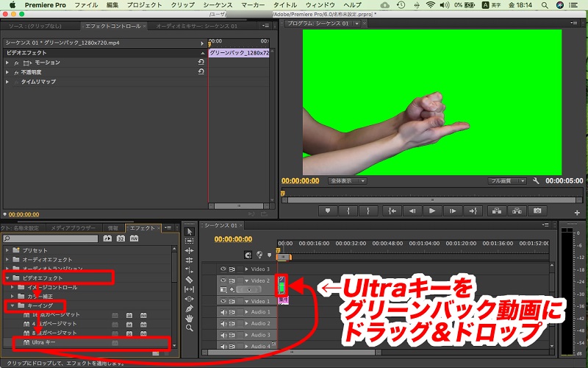Select the Rate Stretch tool
Image resolution: width=588 pixels, height=368 pixels.
[190, 269]
